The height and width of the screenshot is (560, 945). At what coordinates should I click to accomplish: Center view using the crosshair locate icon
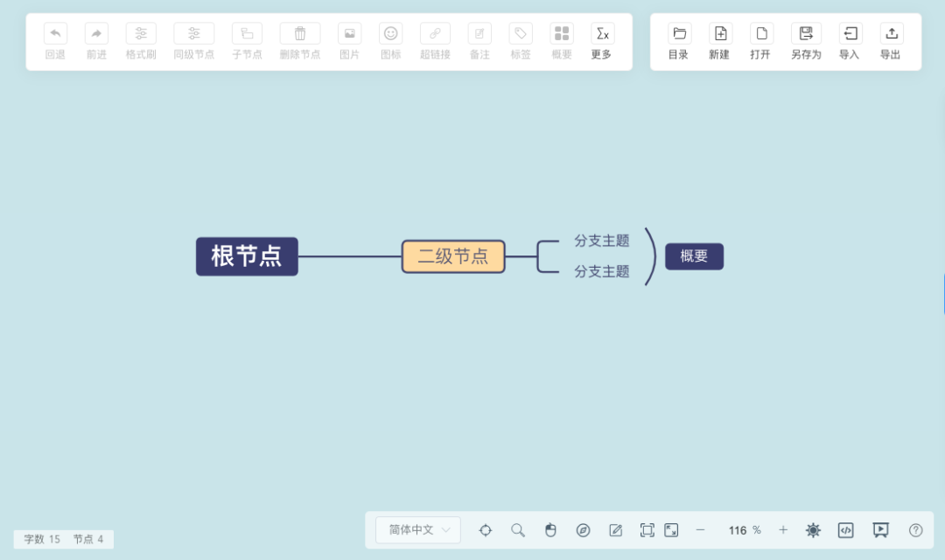(x=486, y=529)
